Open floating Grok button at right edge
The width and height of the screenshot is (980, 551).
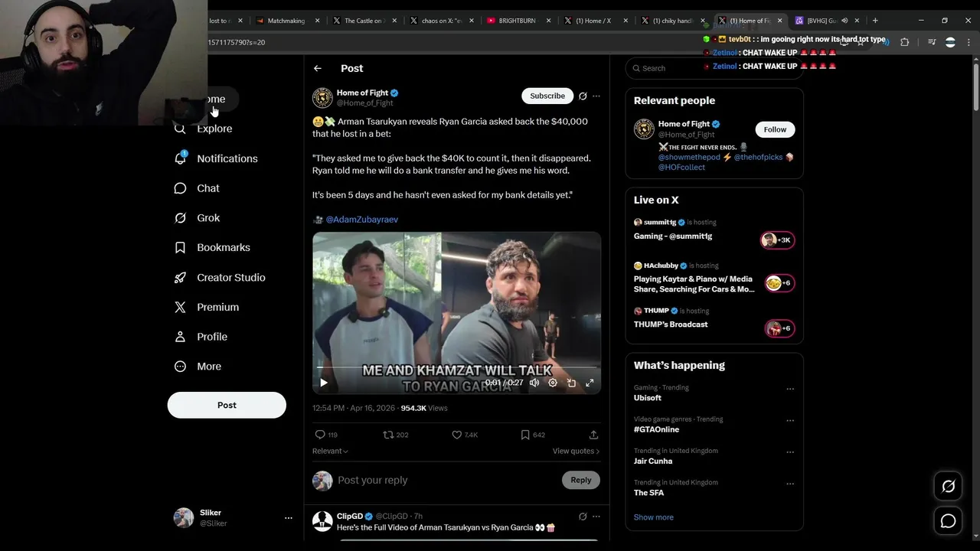click(948, 486)
